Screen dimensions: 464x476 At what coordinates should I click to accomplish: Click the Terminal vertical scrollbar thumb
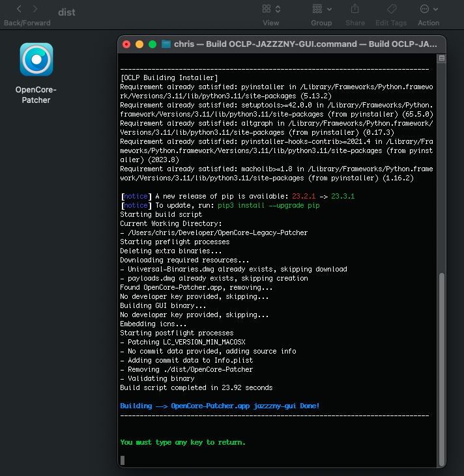pos(442,369)
